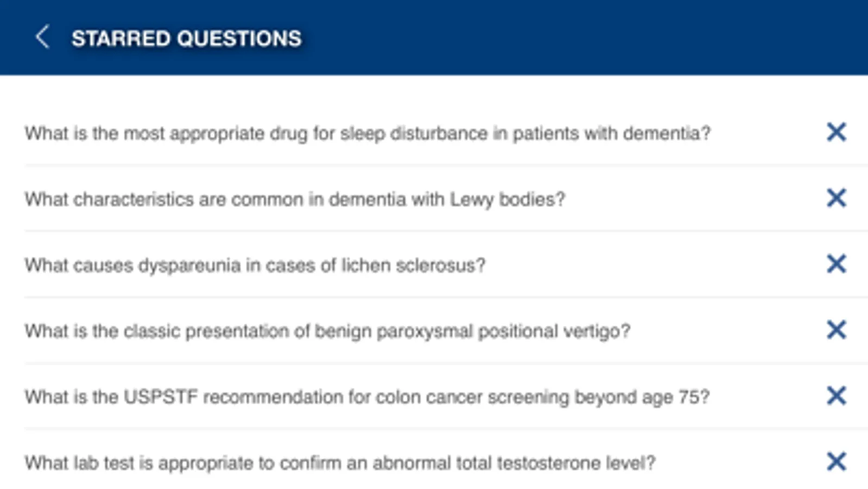Image resolution: width=868 pixels, height=489 pixels.
Task: Go back using the header arrow
Action: click(42, 37)
